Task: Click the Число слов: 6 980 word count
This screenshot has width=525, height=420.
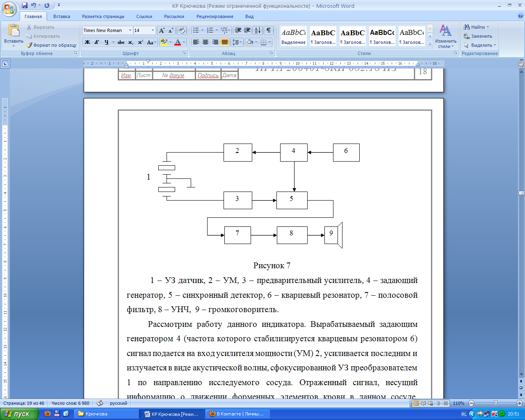Action: pyautogui.click(x=70, y=403)
